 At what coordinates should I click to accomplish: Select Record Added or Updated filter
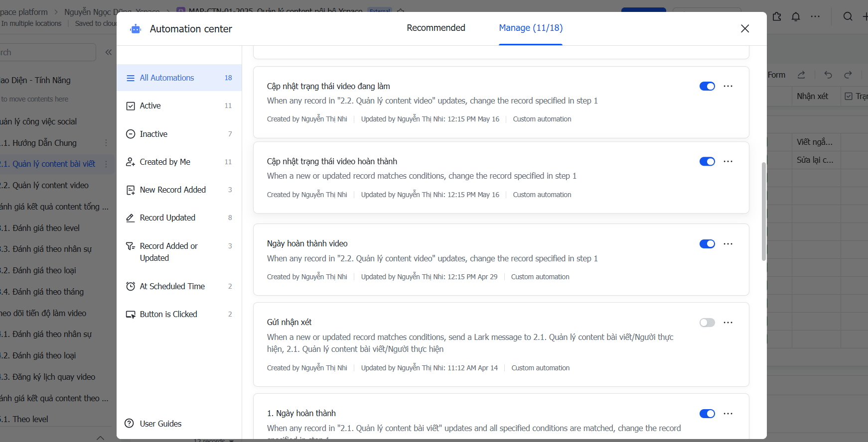[x=179, y=252]
